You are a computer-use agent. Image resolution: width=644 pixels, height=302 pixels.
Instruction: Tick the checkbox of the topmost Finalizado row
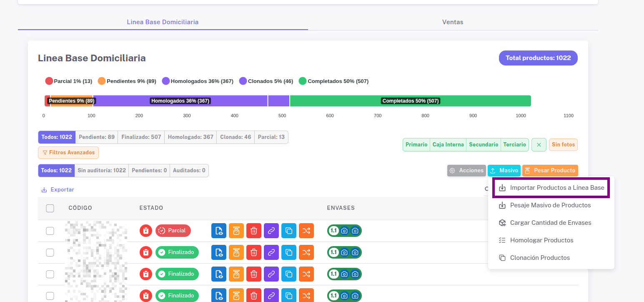pos(50,252)
